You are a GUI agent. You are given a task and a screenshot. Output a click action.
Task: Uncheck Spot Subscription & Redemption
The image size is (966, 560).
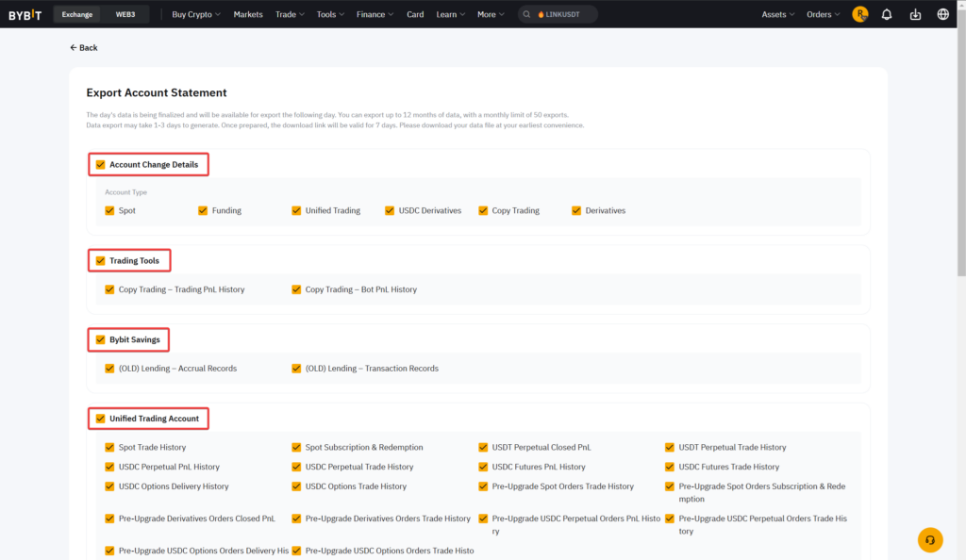tap(296, 448)
